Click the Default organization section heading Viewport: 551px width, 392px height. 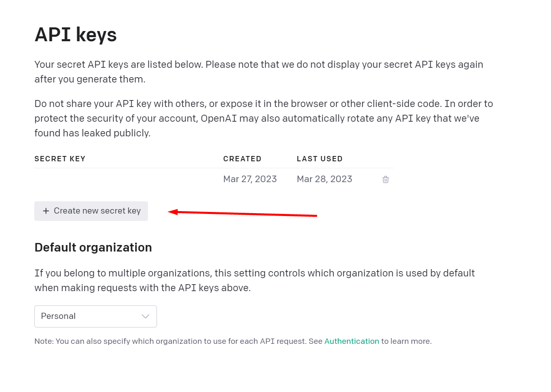[x=93, y=247]
